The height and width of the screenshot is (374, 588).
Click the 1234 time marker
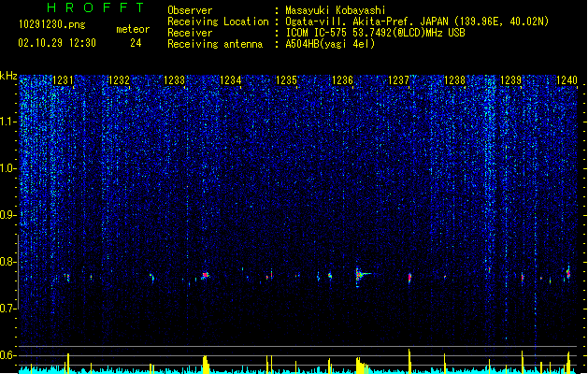(231, 80)
